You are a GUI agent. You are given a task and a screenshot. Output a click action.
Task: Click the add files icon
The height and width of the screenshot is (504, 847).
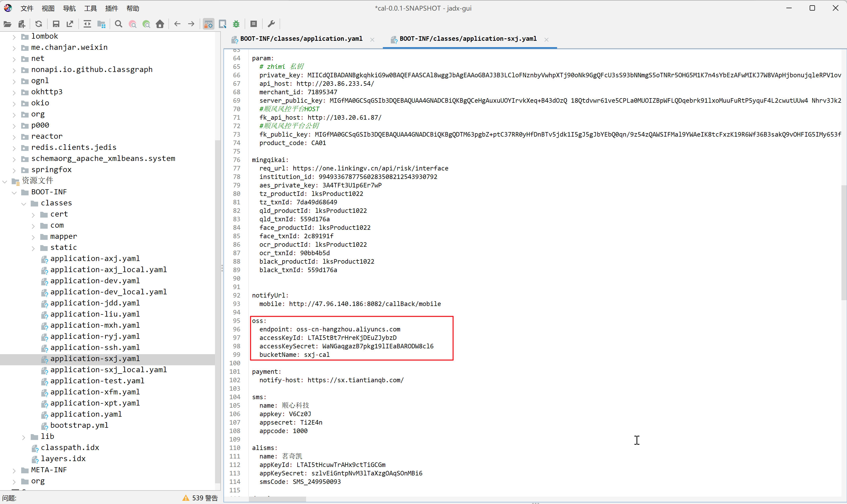(x=22, y=24)
